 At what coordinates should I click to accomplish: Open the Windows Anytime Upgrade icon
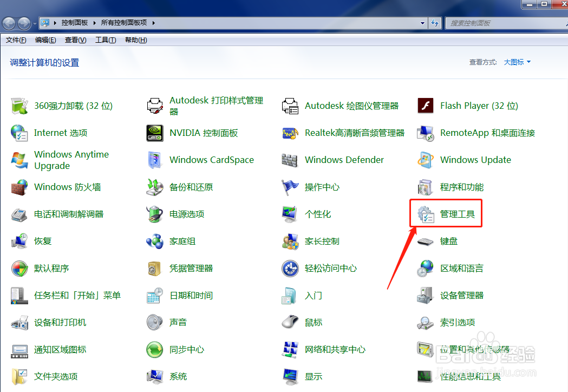click(19, 160)
